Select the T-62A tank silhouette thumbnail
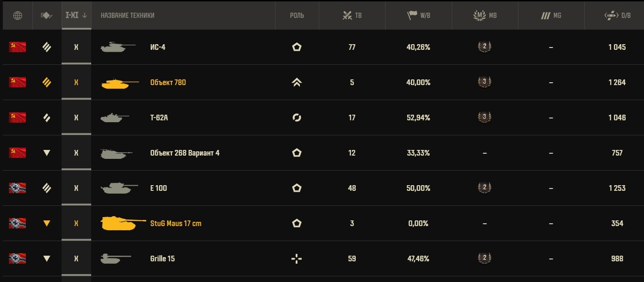This screenshot has height=282, width=644. [115, 117]
